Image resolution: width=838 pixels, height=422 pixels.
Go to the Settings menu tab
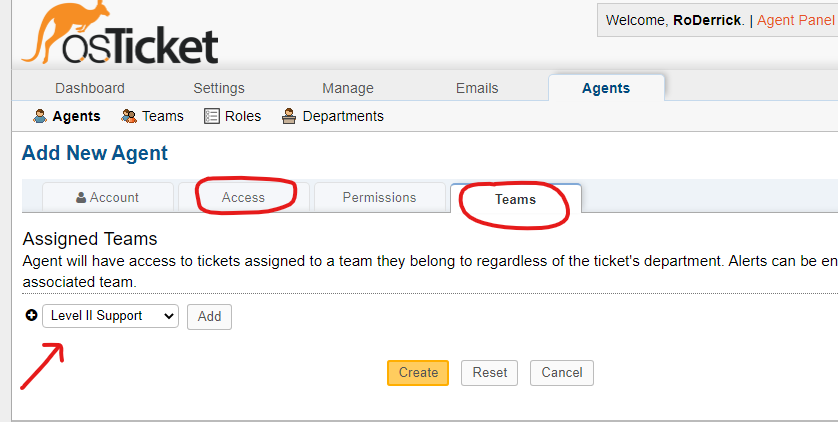219,88
